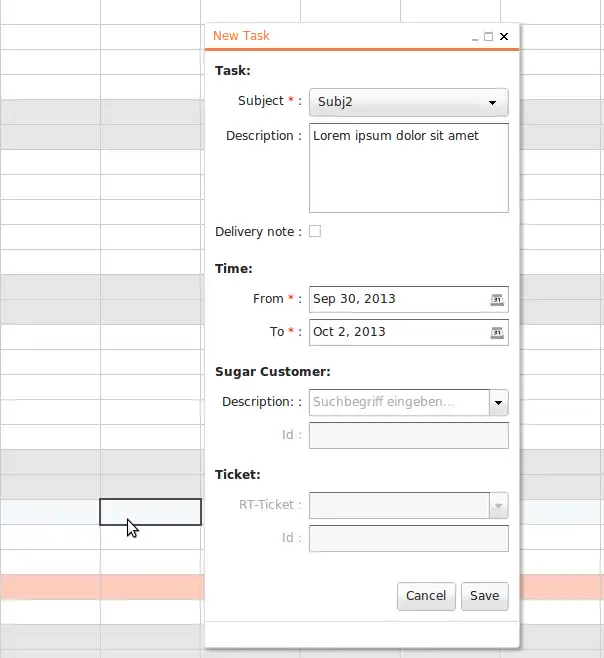This screenshot has height=658, width=604.
Task: Click into the Description text area
Action: pyautogui.click(x=408, y=168)
